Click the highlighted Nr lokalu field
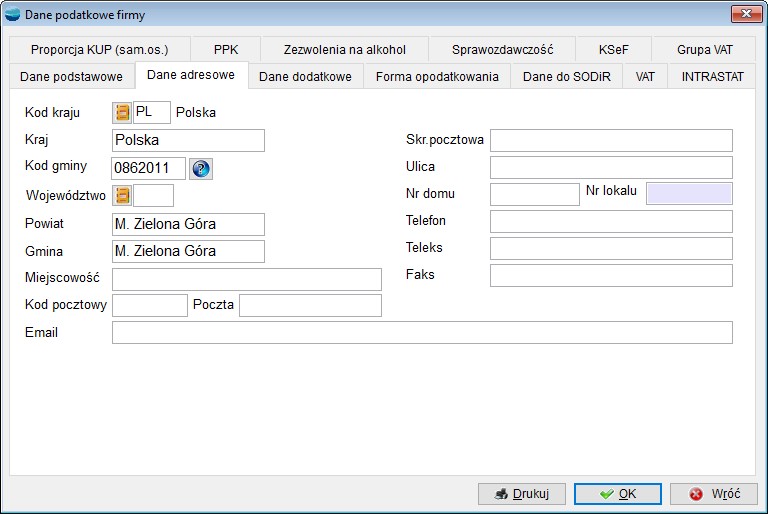Screen dimensions: 768x514 (689, 194)
